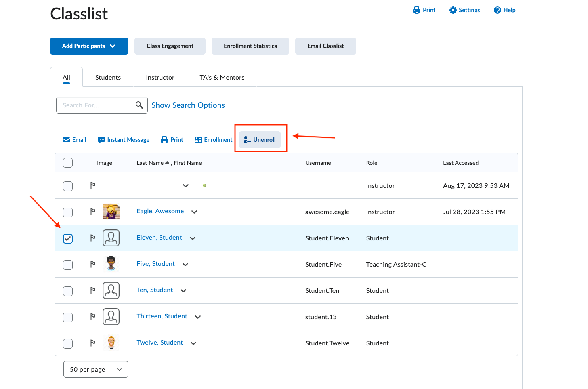
Task: Open the 50 per page dropdown
Action: (96, 369)
